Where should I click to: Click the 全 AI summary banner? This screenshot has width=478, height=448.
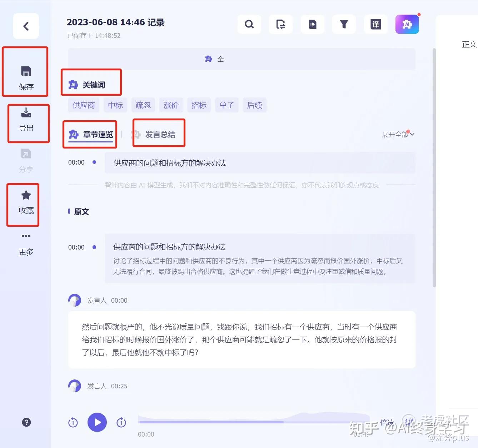[242, 59]
